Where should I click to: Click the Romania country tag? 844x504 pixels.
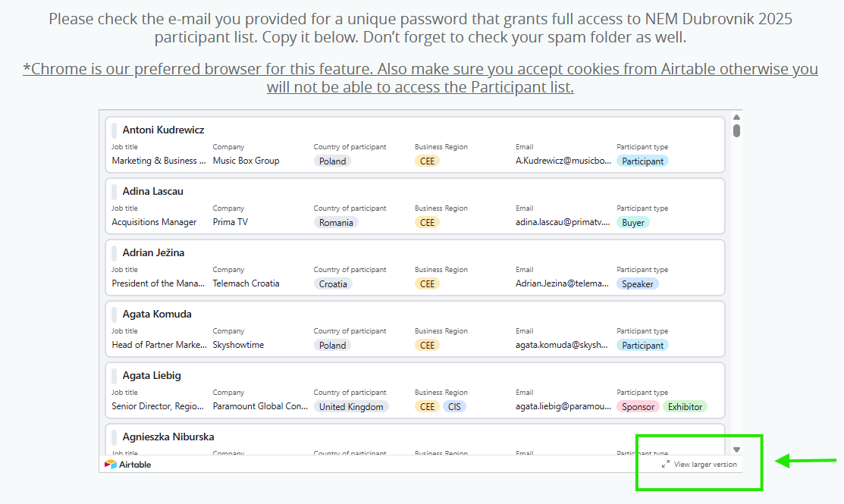(x=336, y=222)
